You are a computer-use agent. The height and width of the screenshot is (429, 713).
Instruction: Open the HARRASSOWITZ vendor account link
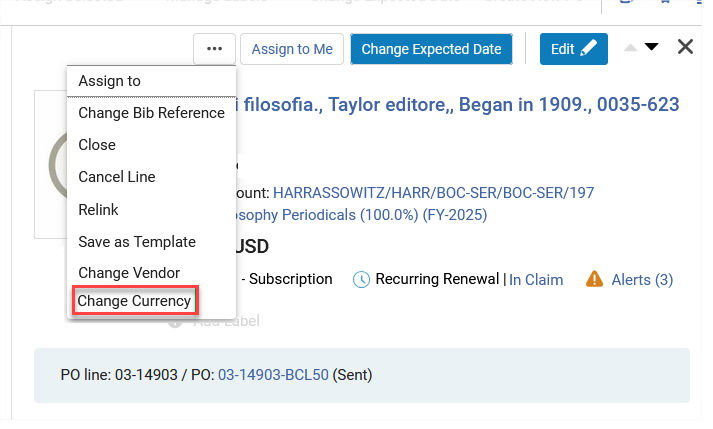point(433,192)
